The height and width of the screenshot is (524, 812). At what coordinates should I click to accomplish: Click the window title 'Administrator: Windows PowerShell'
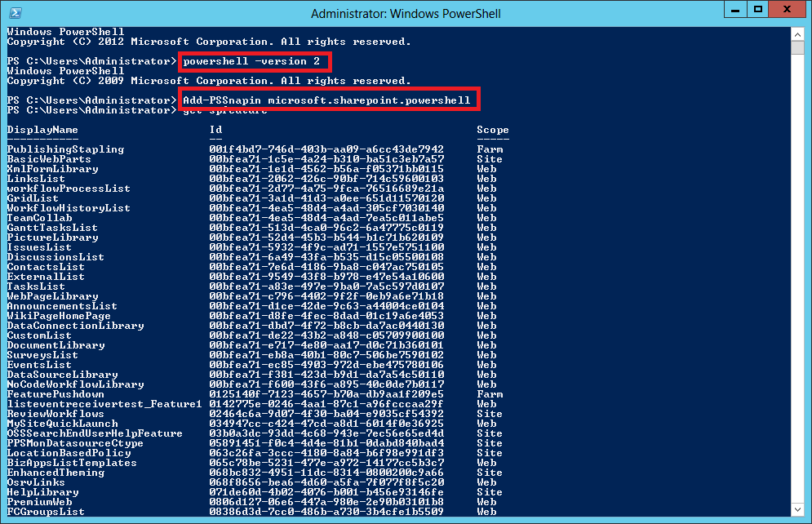(x=406, y=13)
